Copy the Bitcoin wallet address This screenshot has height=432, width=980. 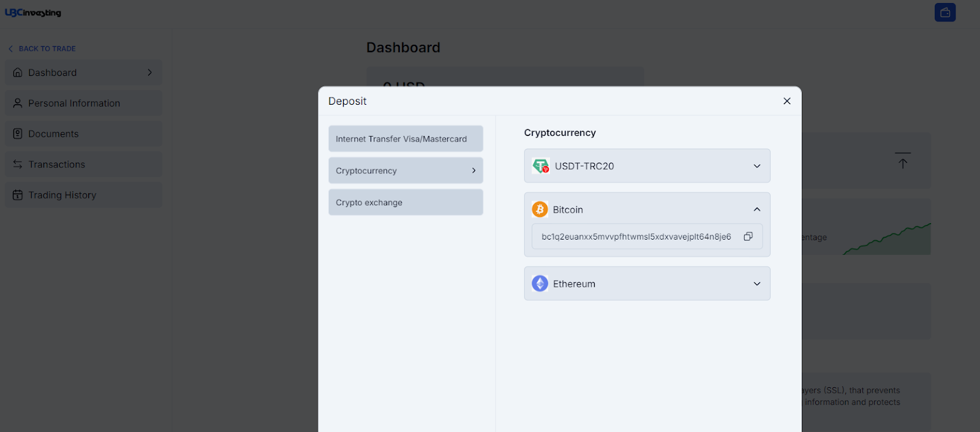click(x=748, y=237)
